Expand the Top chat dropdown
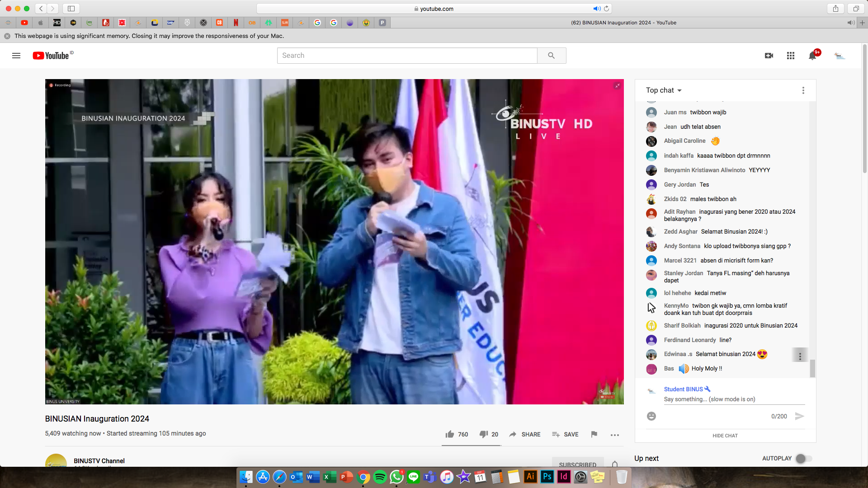This screenshot has width=868, height=488. 664,90
